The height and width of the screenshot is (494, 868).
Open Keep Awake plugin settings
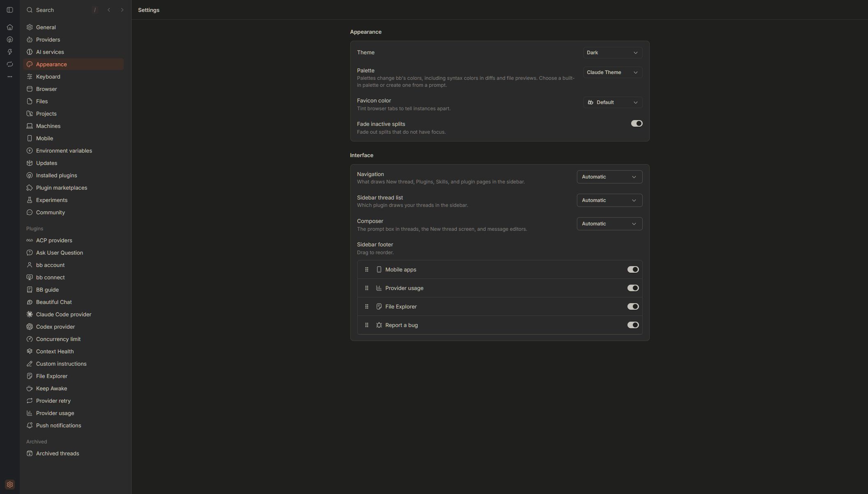[x=74, y=388]
